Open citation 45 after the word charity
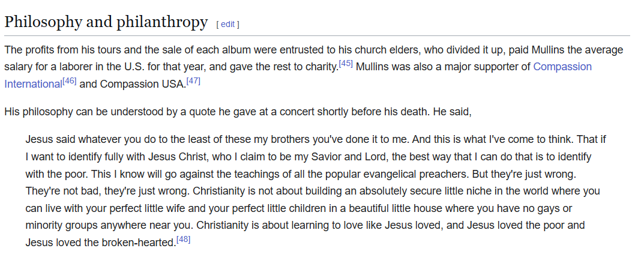The image size is (644, 266). [x=345, y=63]
